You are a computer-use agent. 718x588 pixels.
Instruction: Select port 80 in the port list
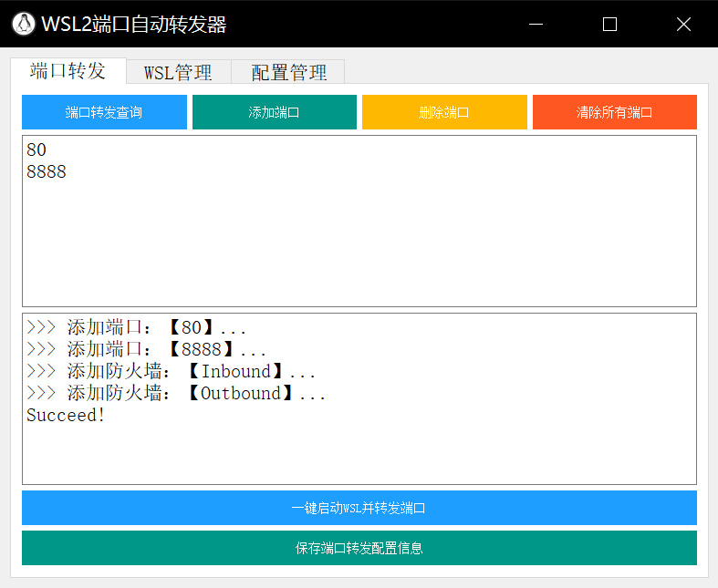pos(36,150)
